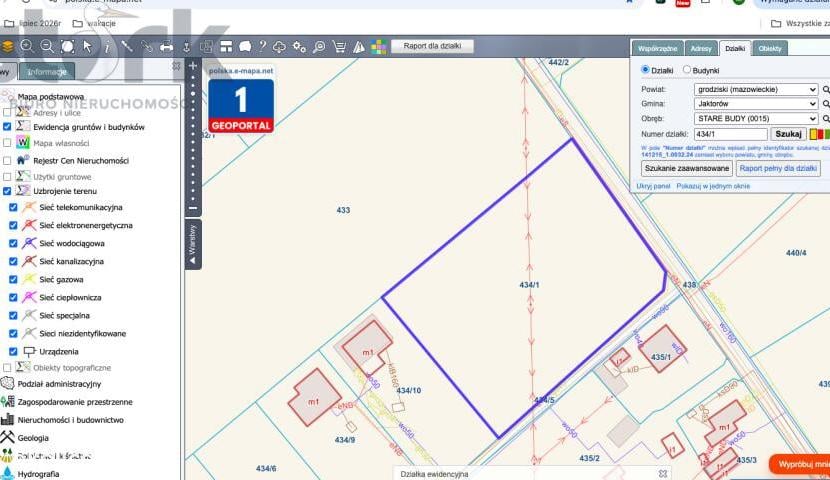Uncheck Sieć wodociągowa layer
The height and width of the screenshot is (480, 830).
pos(13,243)
